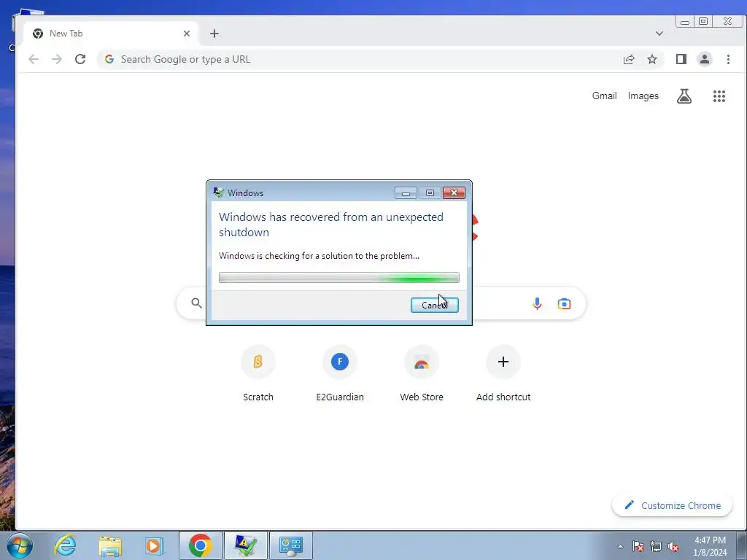The height and width of the screenshot is (560, 747).
Task: Open the Chrome profile avatar
Action: pyautogui.click(x=705, y=59)
